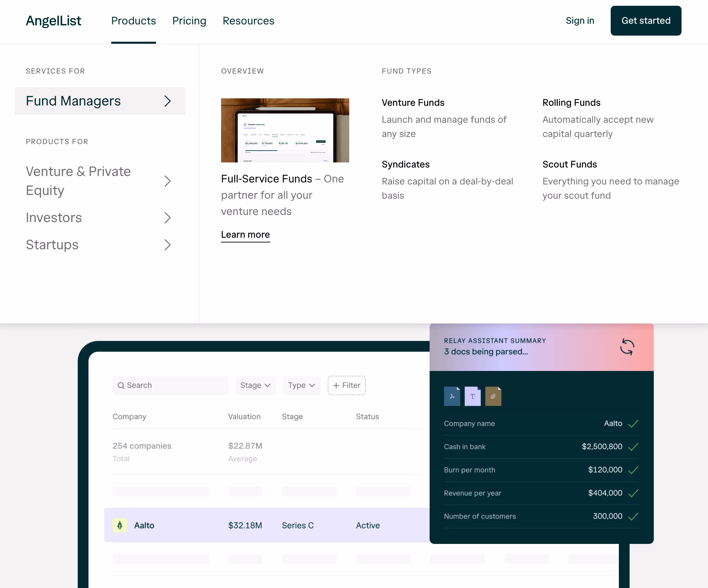Open the Syndicates link
The width and height of the screenshot is (708, 588).
click(x=406, y=164)
